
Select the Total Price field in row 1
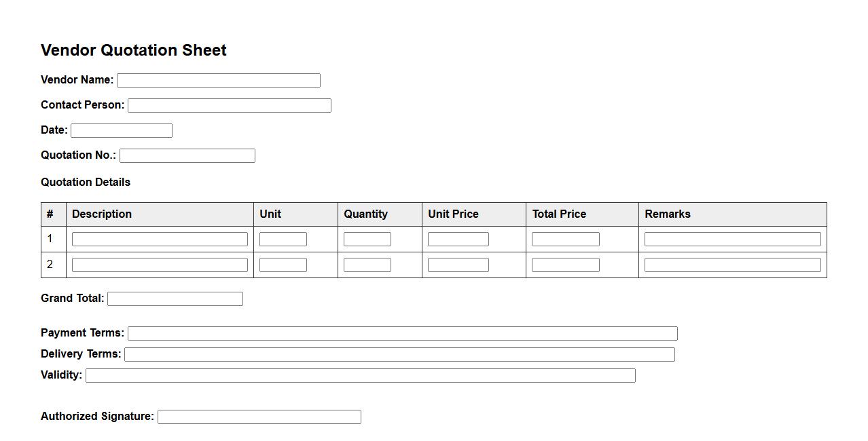[565, 239]
